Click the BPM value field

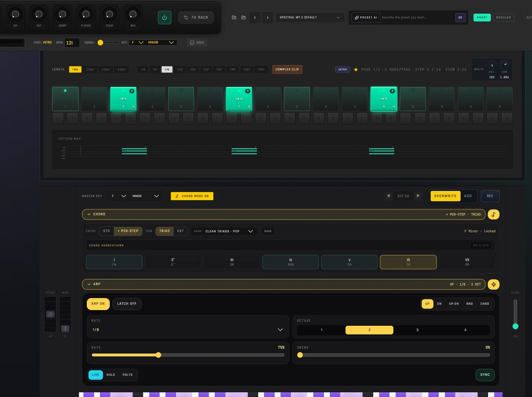(x=72, y=43)
